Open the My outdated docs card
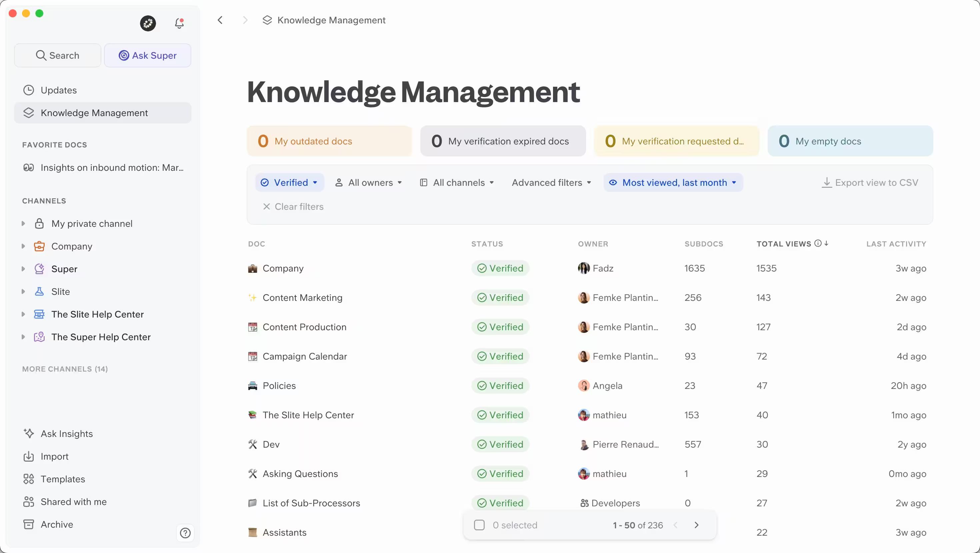The height and width of the screenshot is (553, 980). point(329,141)
